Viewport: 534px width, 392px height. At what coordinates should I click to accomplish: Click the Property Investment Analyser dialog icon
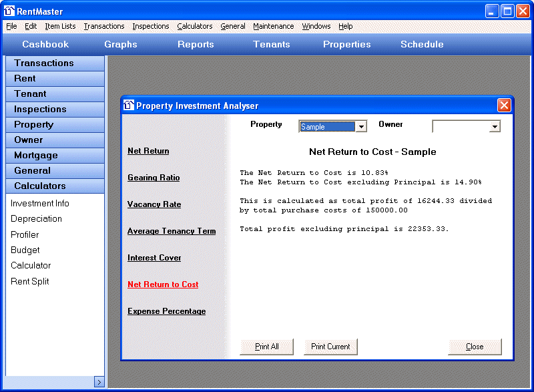point(129,106)
